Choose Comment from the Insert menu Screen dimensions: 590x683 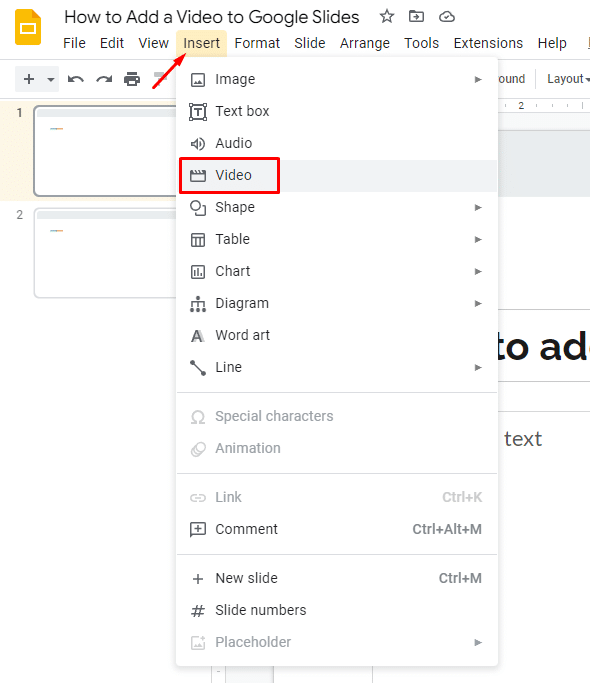pos(336,529)
